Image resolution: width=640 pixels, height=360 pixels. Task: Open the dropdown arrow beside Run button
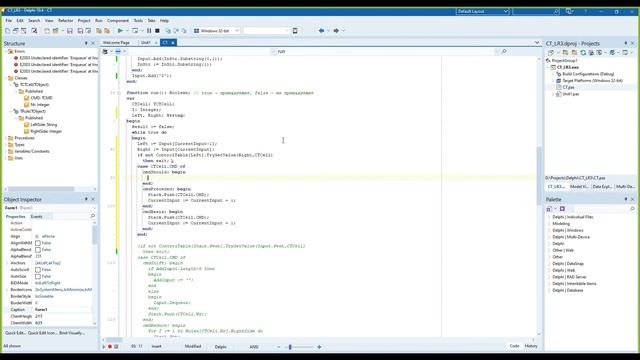click(127, 31)
